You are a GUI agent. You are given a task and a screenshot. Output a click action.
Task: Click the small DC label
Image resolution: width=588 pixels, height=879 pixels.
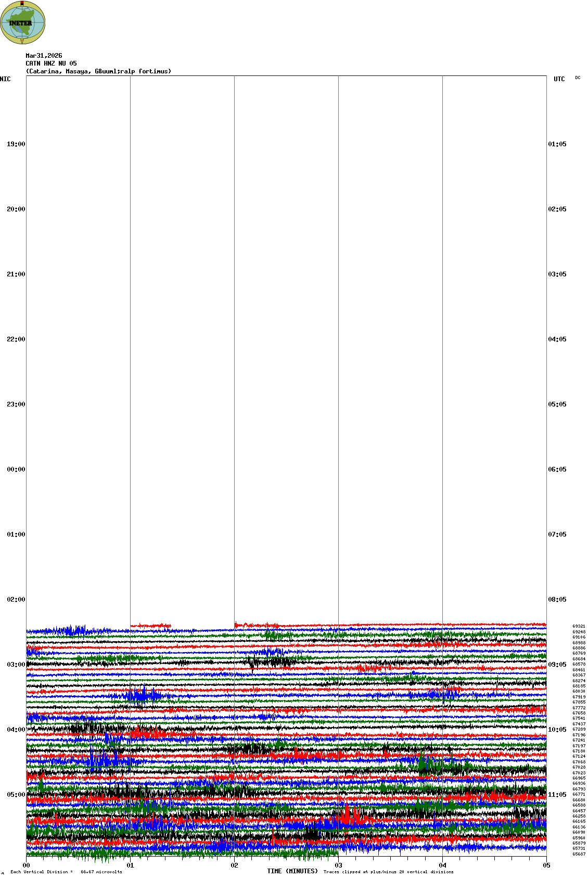pyautogui.click(x=578, y=78)
